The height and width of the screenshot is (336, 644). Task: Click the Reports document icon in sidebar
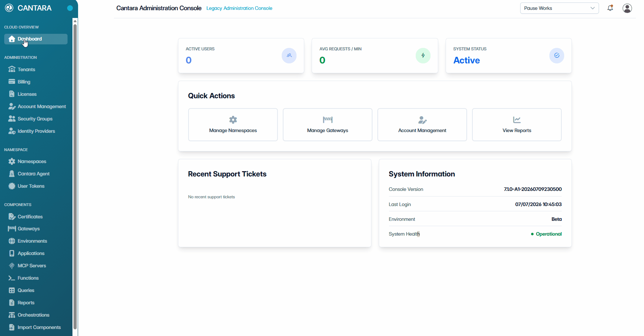12,303
